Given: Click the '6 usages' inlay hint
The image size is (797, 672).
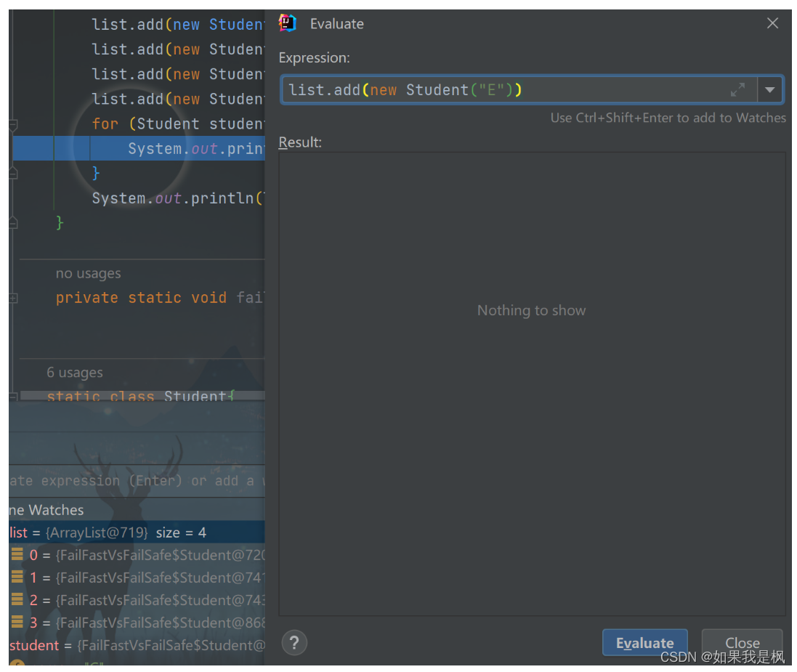Looking at the screenshot, I should [x=75, y=372].
